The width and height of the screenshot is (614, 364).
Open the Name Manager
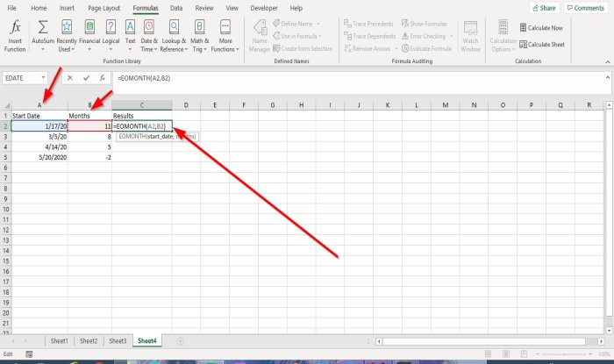260,36
